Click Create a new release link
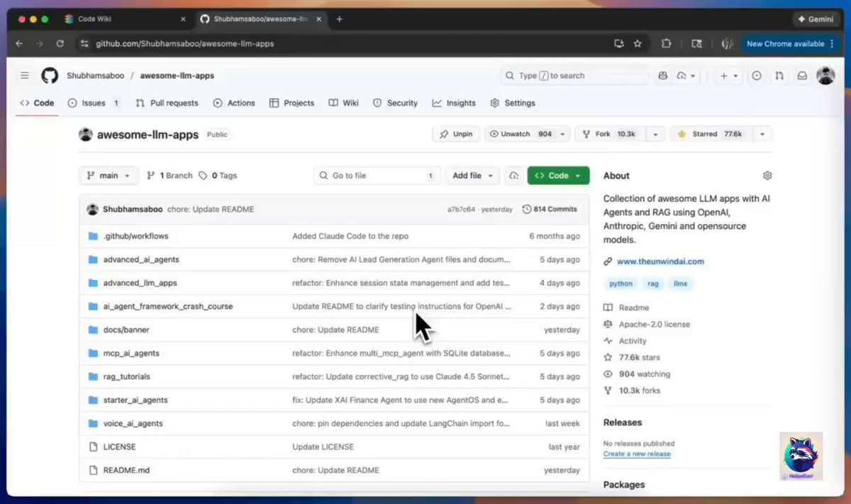The width and height of the screenshot is (851, 504). [x=637, y=454]
